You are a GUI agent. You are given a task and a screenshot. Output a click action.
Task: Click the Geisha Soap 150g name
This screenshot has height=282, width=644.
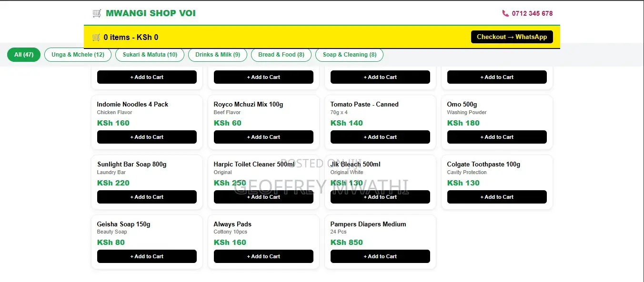(123, 224)
